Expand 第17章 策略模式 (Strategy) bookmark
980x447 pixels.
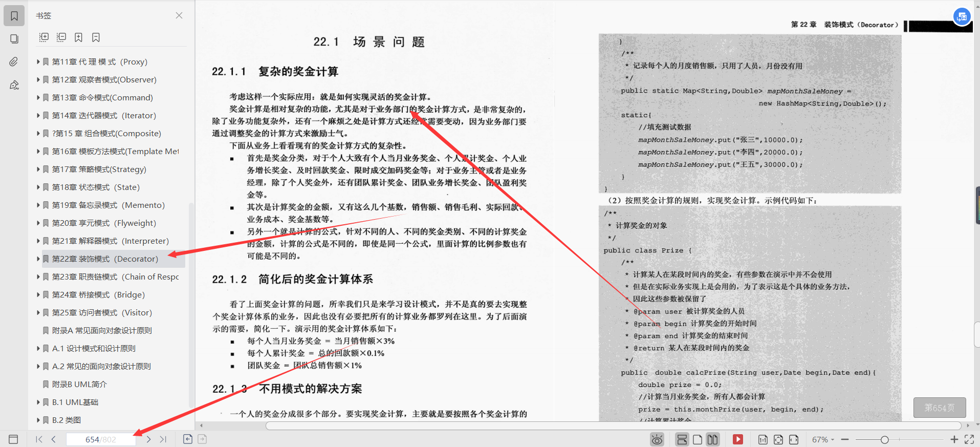coord(38,169)
